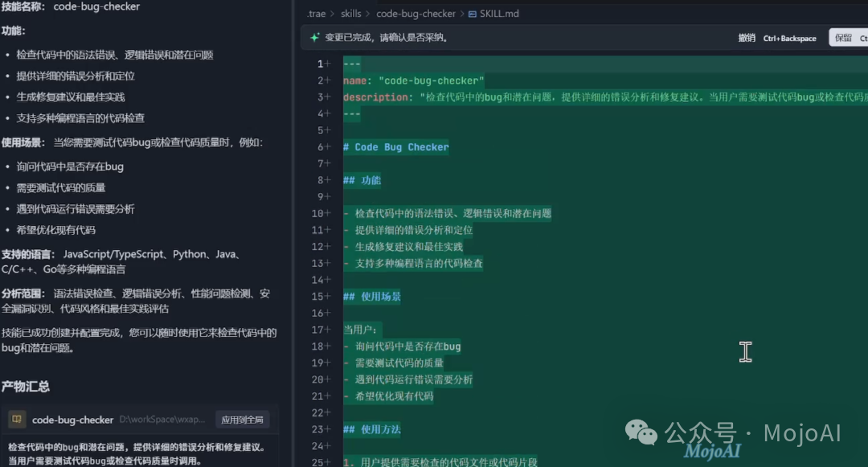This screenshot has width=868, height=467.
Task: Click the add marker beside line 15
Action: (x=326, y=295)
